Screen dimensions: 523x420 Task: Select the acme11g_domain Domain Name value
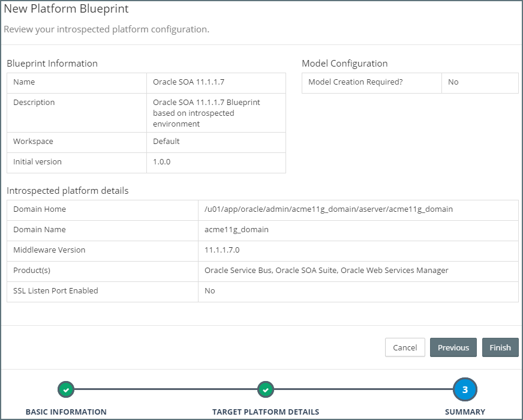[x=236, y=230]
